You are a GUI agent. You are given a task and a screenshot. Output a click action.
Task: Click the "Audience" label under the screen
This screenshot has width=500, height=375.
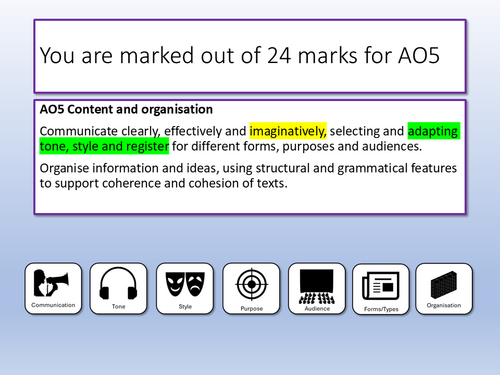point(317,309)
